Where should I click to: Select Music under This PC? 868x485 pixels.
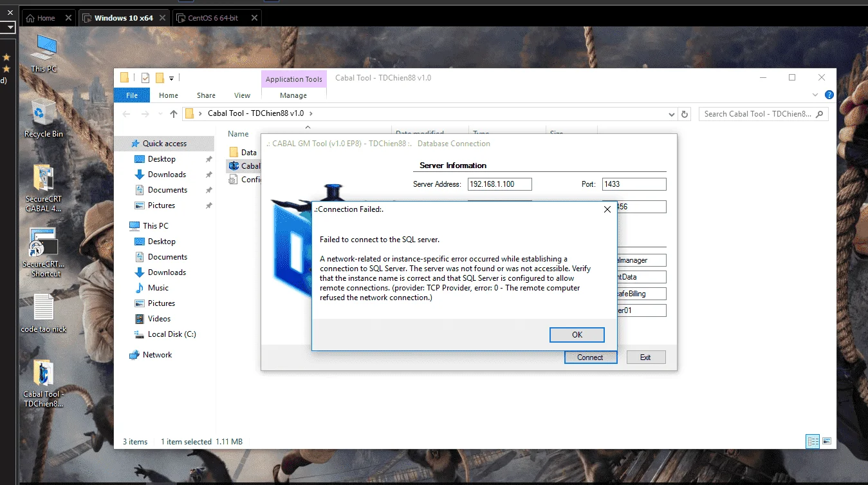coord(158,288)
